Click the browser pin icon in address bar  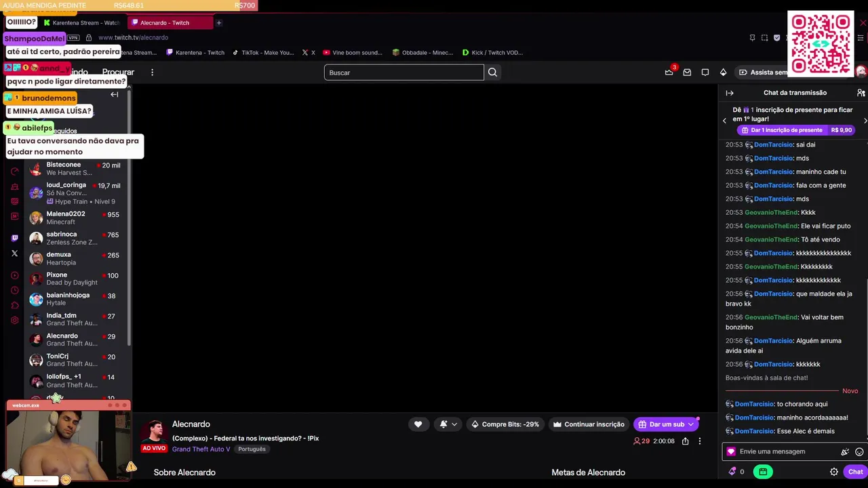tap(752, 38)
